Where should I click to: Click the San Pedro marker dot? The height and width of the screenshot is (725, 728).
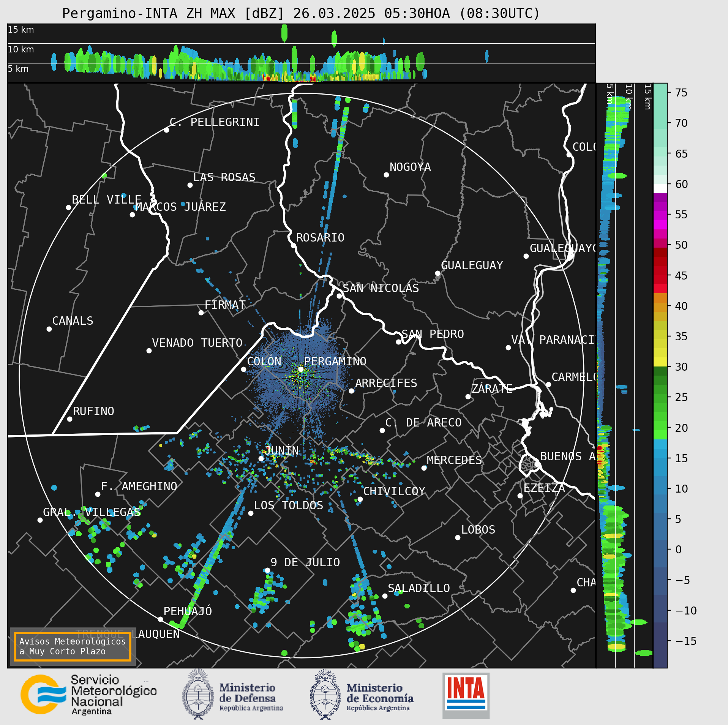(398, 342)
